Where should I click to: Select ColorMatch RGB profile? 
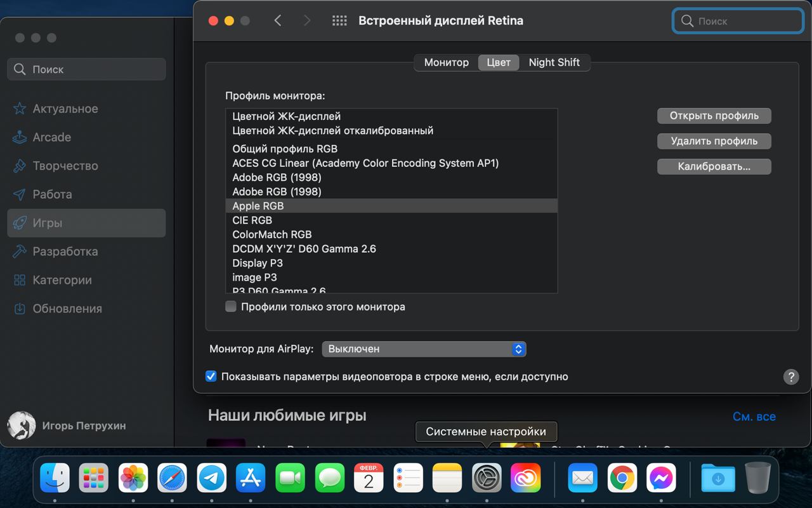coord(391,234)
